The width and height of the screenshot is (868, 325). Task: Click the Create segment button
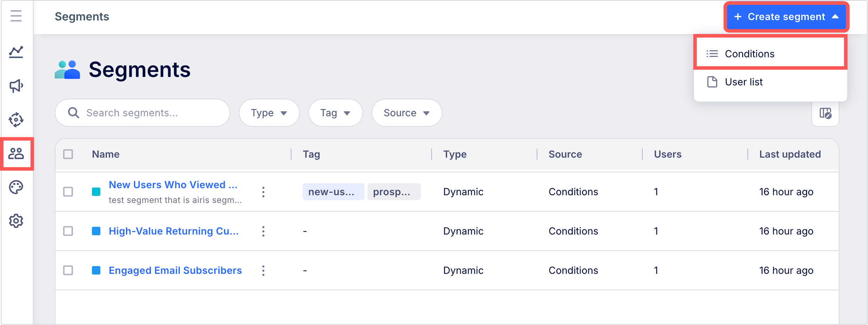(786, 17)
